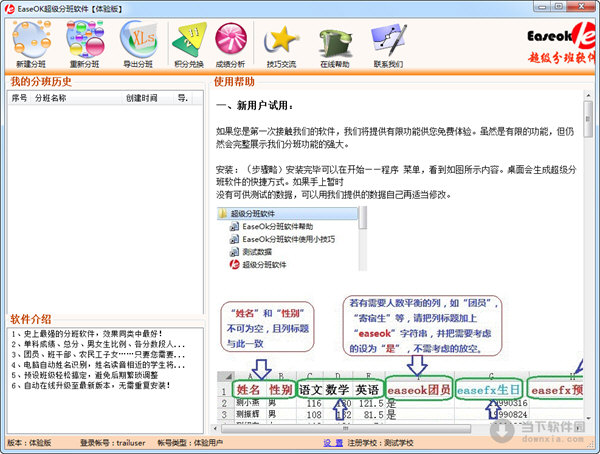Click the EaseOK app icon in the title bar

pos(10,8)
